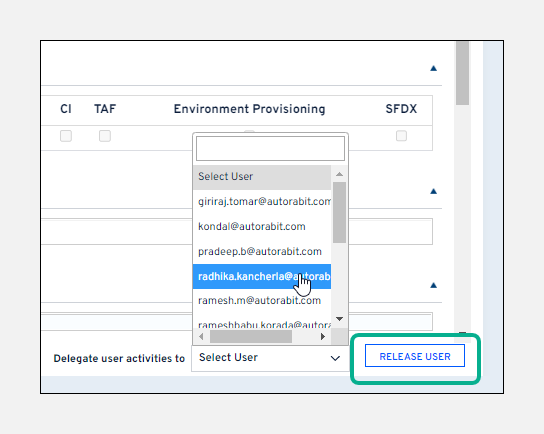Click the user list vertical scrollbar thumb
Screen dimensions: 544x434
click(339, 212)
